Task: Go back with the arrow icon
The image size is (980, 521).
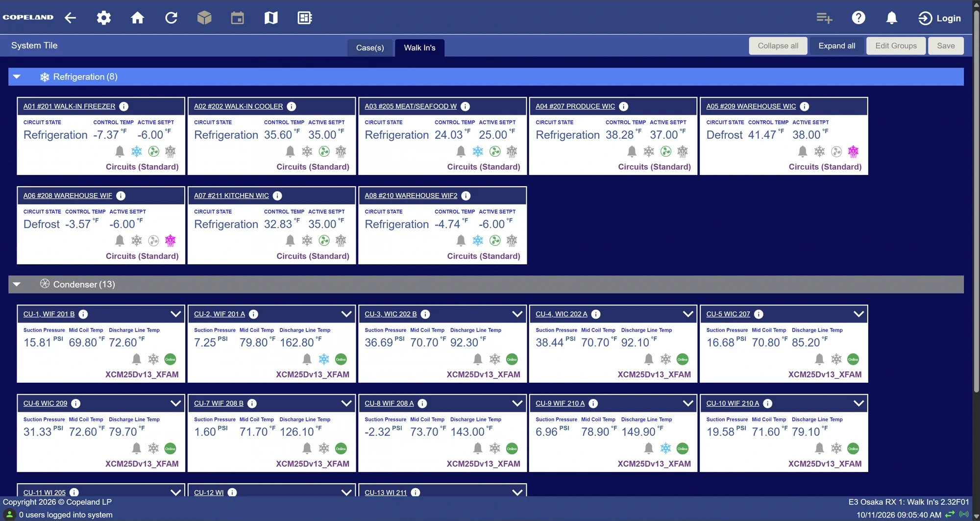Action: point(70,18)
